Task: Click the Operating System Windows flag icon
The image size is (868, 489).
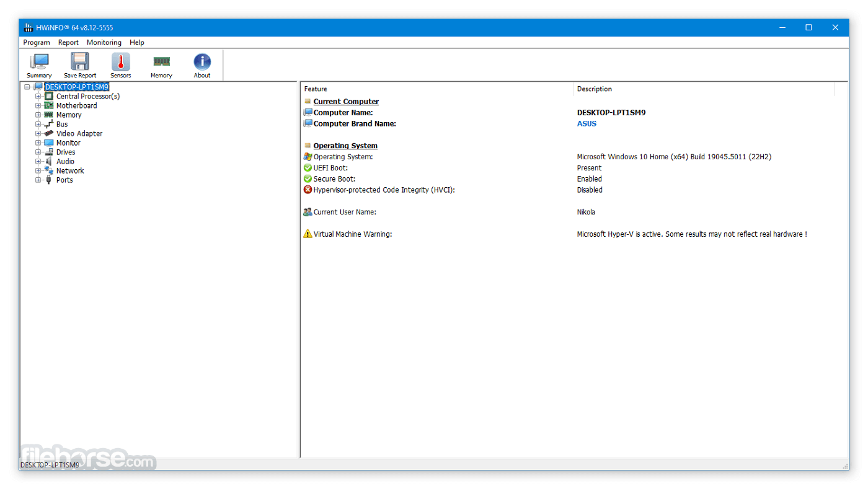Action: [308, 157]
